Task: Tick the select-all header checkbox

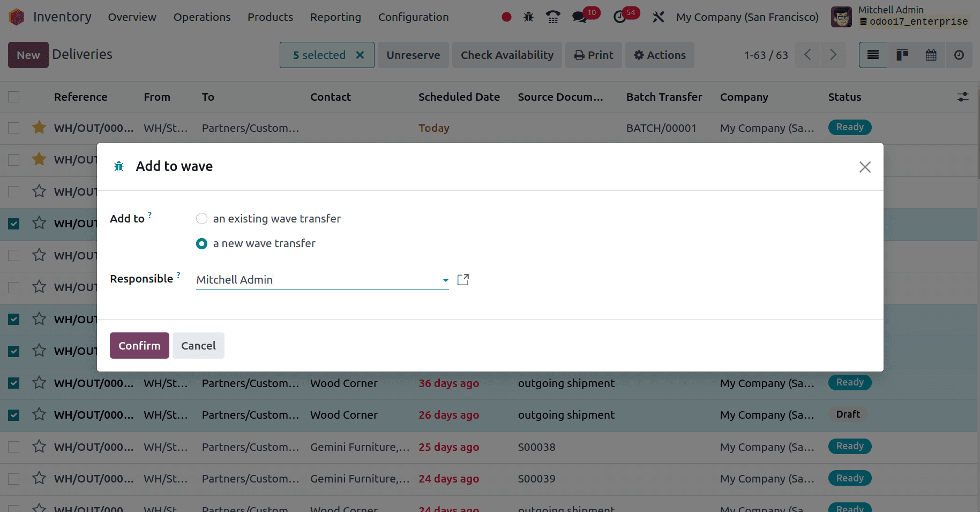Action: 14,97
